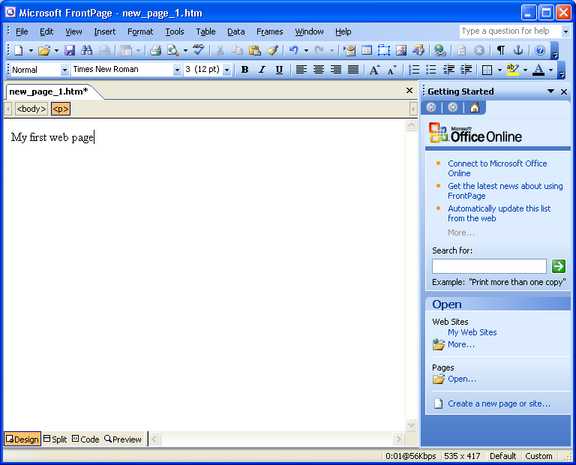Apply the yellow Highlight color button
This screenshot has height=465, width=576.
(x=512, y=69)
